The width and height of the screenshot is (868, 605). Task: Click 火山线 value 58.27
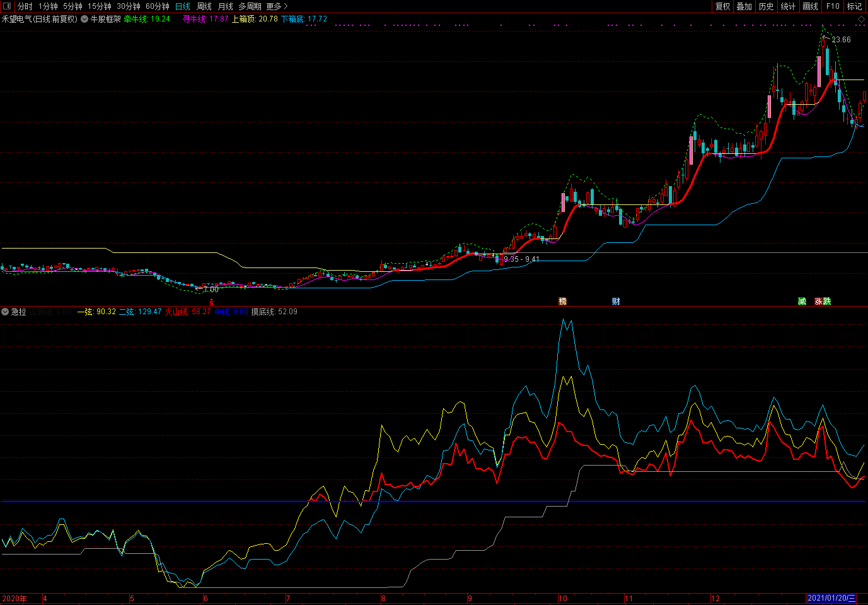pyautogui.click(x=201, y=312)
